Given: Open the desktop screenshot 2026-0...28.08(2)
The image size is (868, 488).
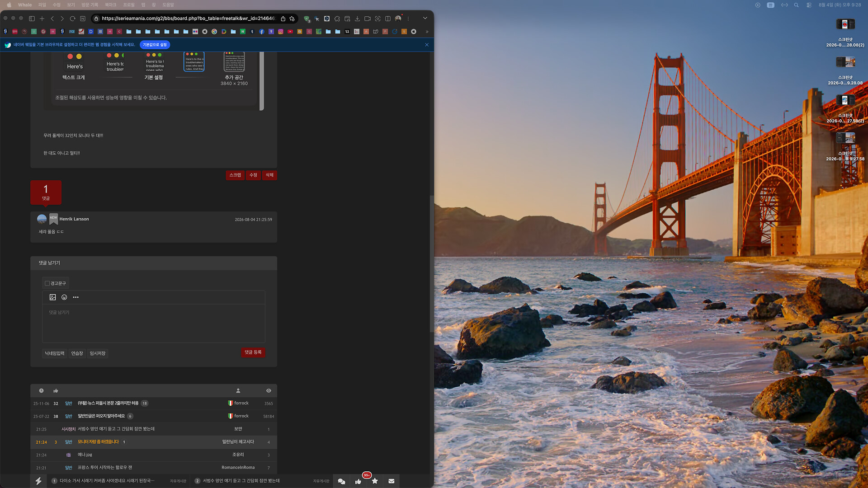Looking at the screenshot, I should (845, 33).
